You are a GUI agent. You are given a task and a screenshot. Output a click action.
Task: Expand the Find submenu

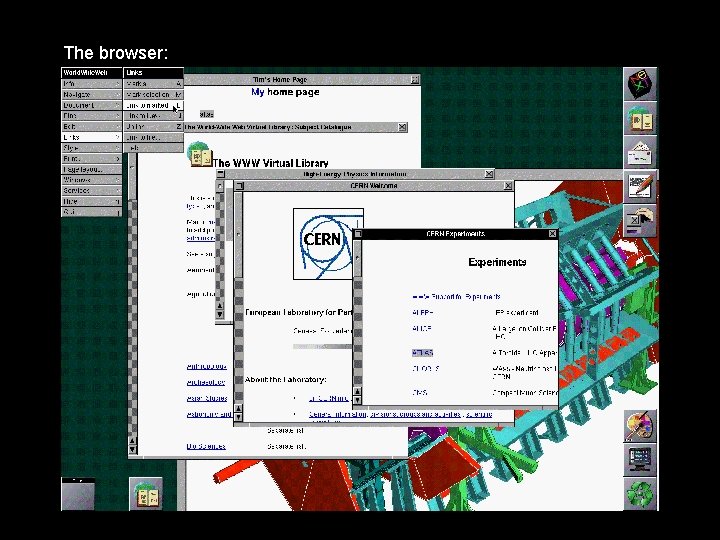91,116
